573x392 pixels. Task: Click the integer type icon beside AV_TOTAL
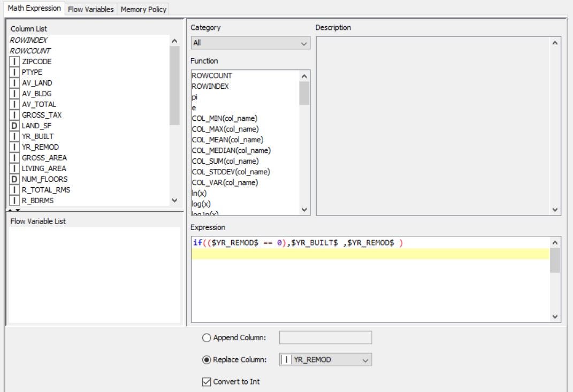pyautogui.click(x=14, y=104)
